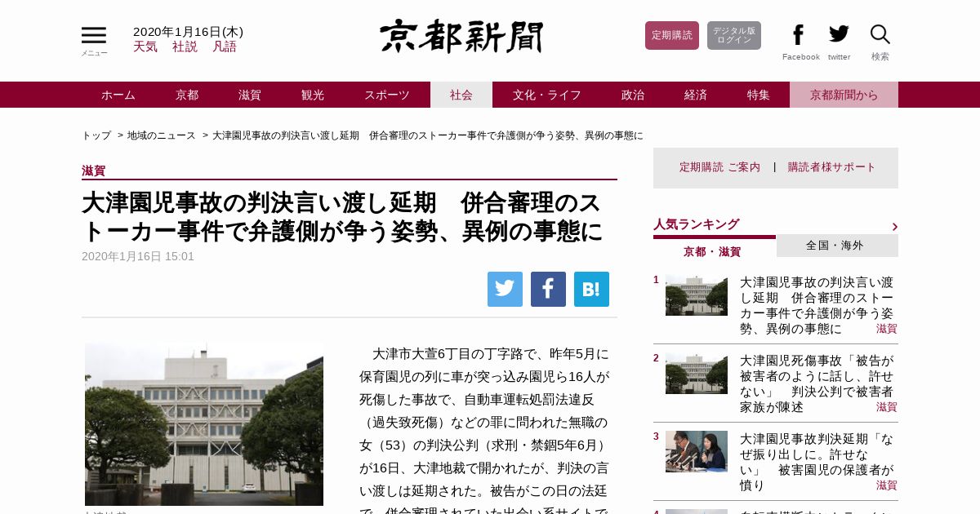980x514 pixels.
Task: Click header date 2020年1月16日(木)
Action: (188, 32)
